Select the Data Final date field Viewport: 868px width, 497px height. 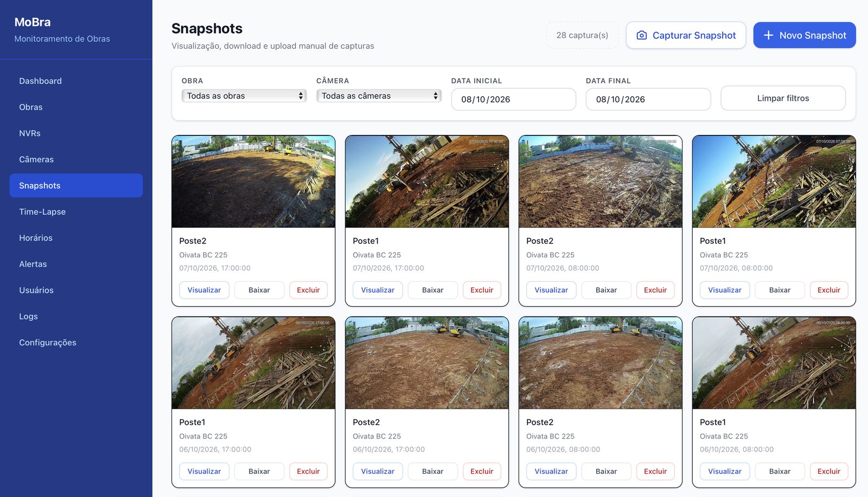648,99
